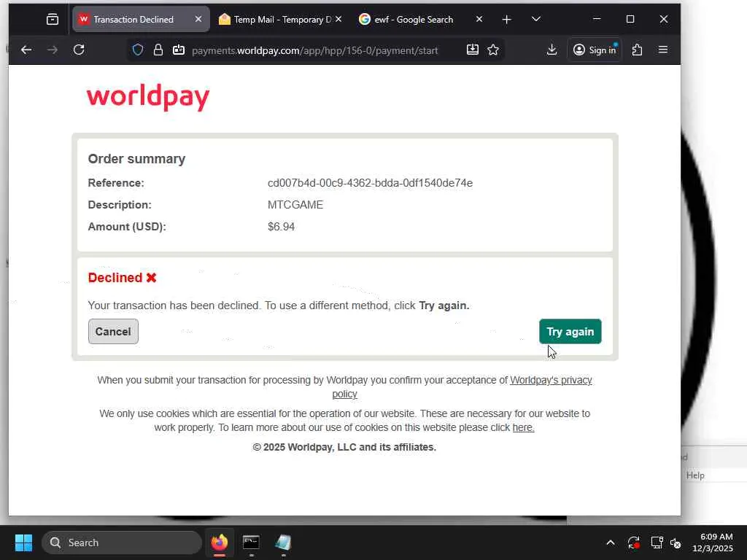Open the cookies 'here' link

coord(523,427)
